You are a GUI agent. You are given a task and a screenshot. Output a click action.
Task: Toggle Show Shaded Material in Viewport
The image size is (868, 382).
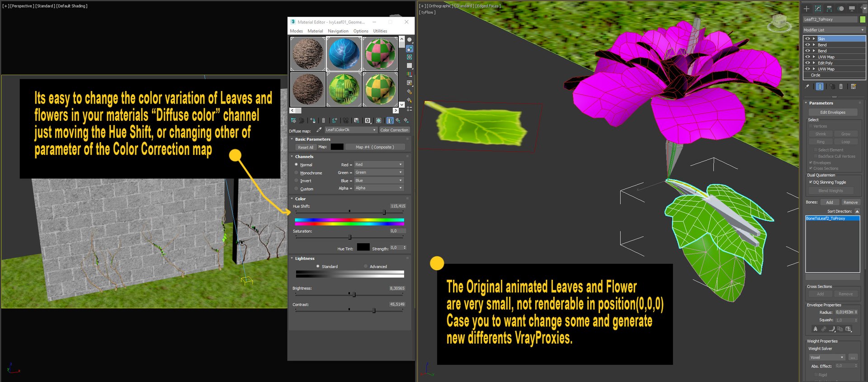378,120
